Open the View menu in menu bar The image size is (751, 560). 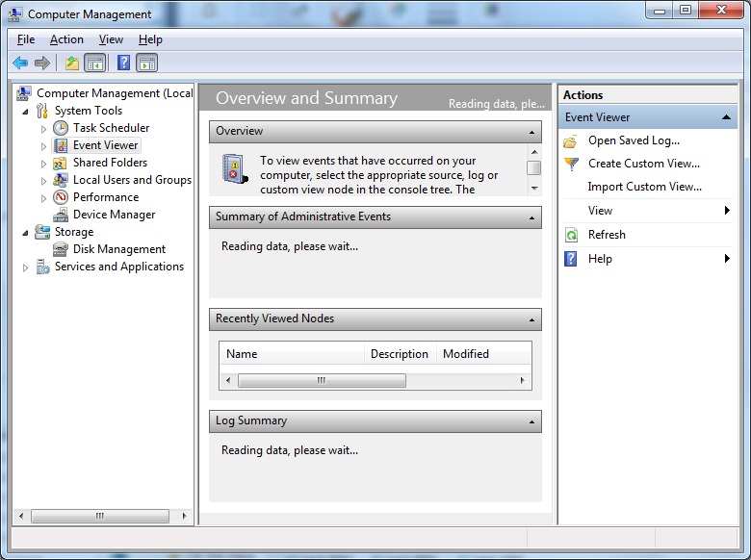111,39
